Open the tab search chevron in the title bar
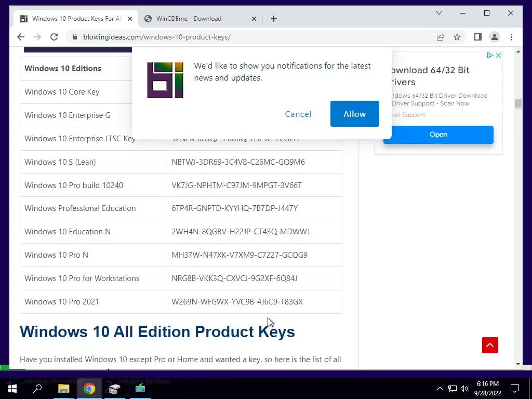This screenshot has height=399, width=532. click(438, 13)
